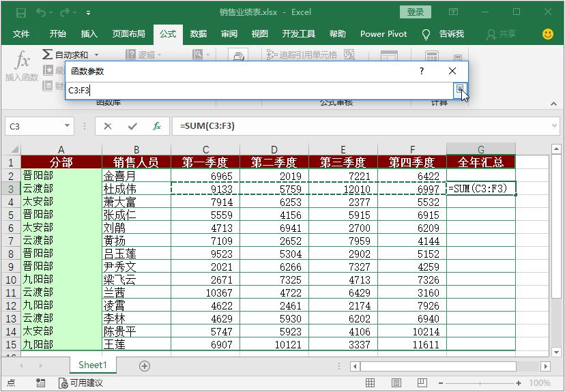Select column G header

coord(481,149)
